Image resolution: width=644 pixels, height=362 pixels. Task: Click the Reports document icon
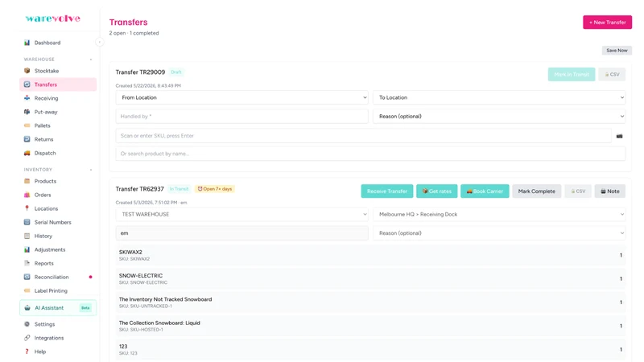point(27,263)
